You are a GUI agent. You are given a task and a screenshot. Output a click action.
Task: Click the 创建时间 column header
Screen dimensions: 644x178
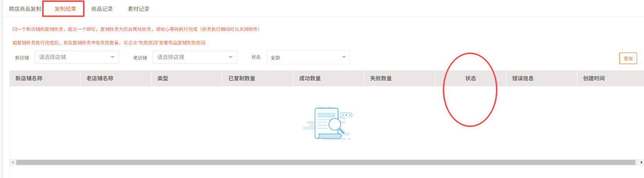tap(594, 78)
